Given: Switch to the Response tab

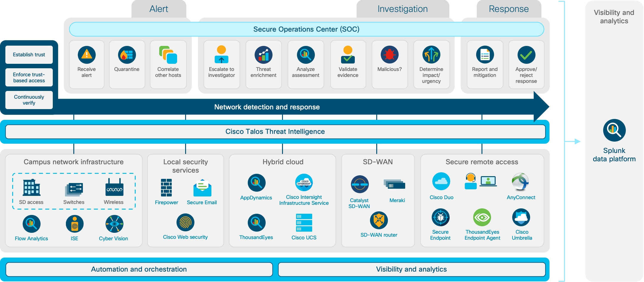Looking at the screenshot, I should click(x=509, y=9).
